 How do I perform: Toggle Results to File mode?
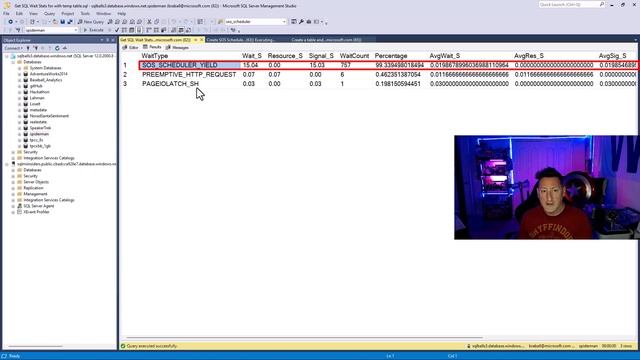tap(189, 30)
